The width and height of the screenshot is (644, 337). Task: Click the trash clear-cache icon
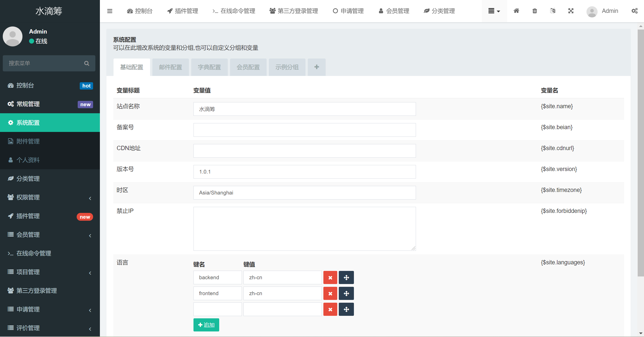(x=535, y=11)
